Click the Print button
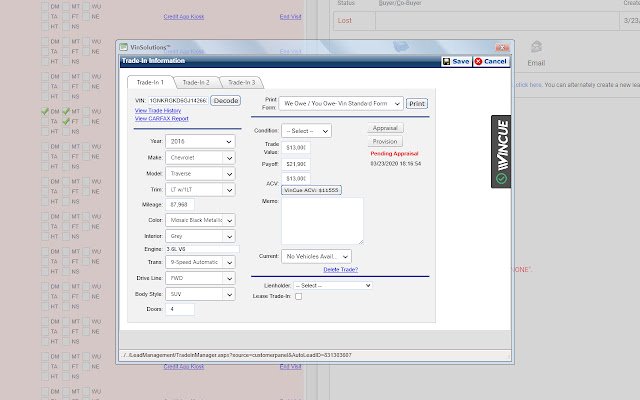640x400 pixels. coord(417,104)
